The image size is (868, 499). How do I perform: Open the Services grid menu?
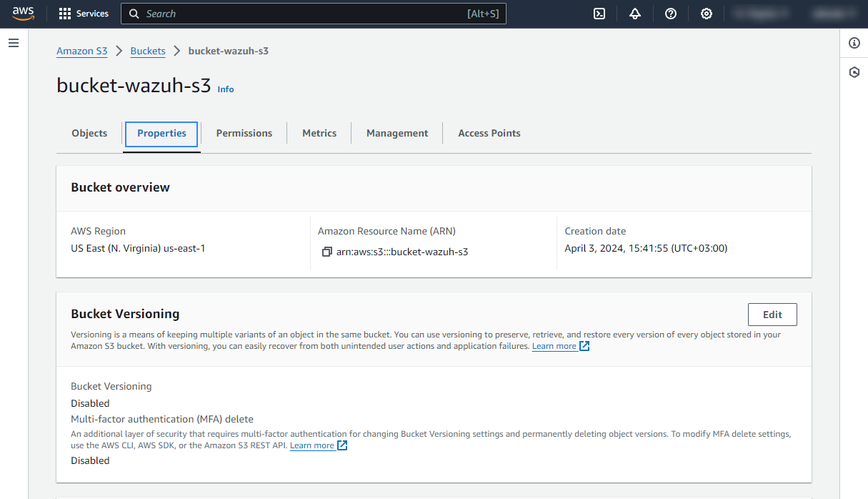[84, 14]
